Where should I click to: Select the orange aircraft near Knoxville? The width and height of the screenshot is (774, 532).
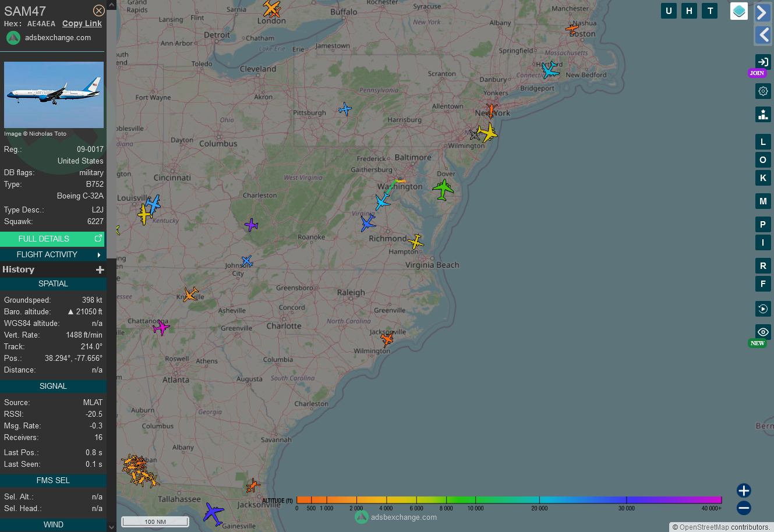point(190,294)
